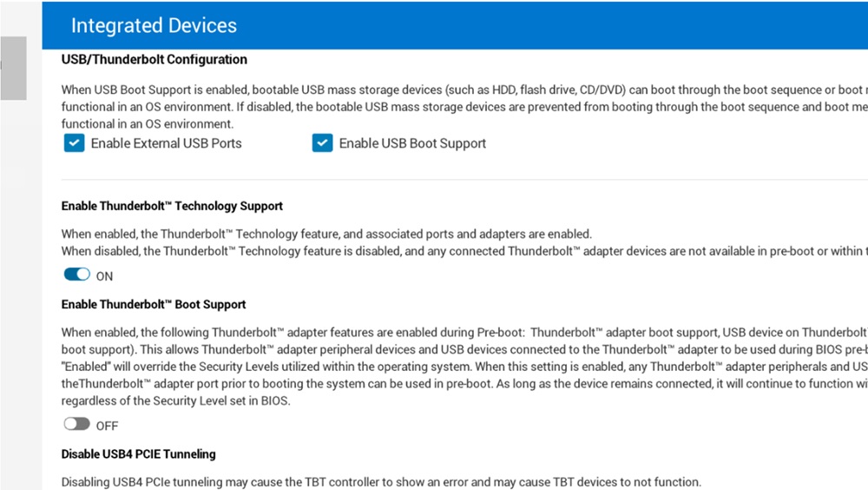
Task: Uncheck the Enable External USB Ports checkbox
Action: [74, 143]
